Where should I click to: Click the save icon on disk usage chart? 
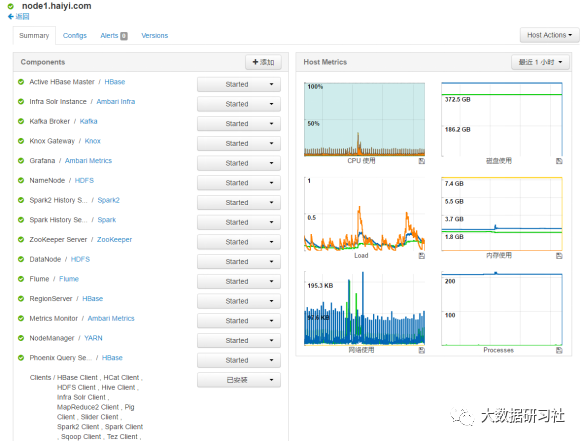559,161
